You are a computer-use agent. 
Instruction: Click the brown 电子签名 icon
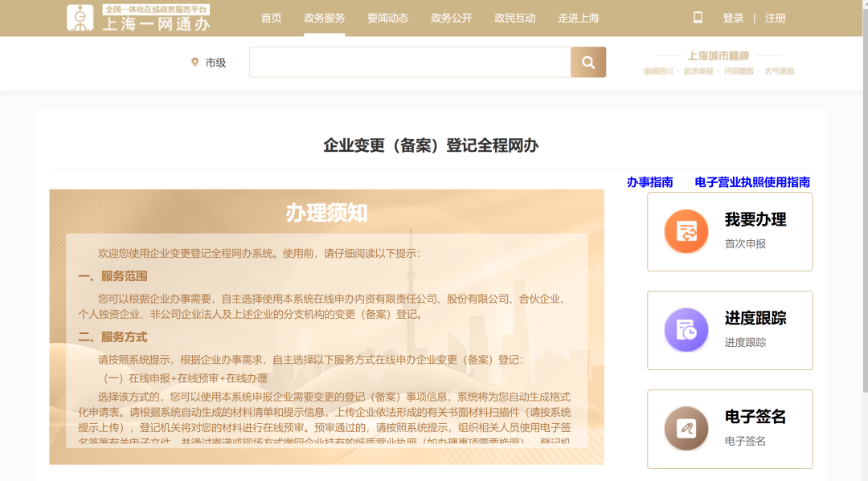pos(686,429)
